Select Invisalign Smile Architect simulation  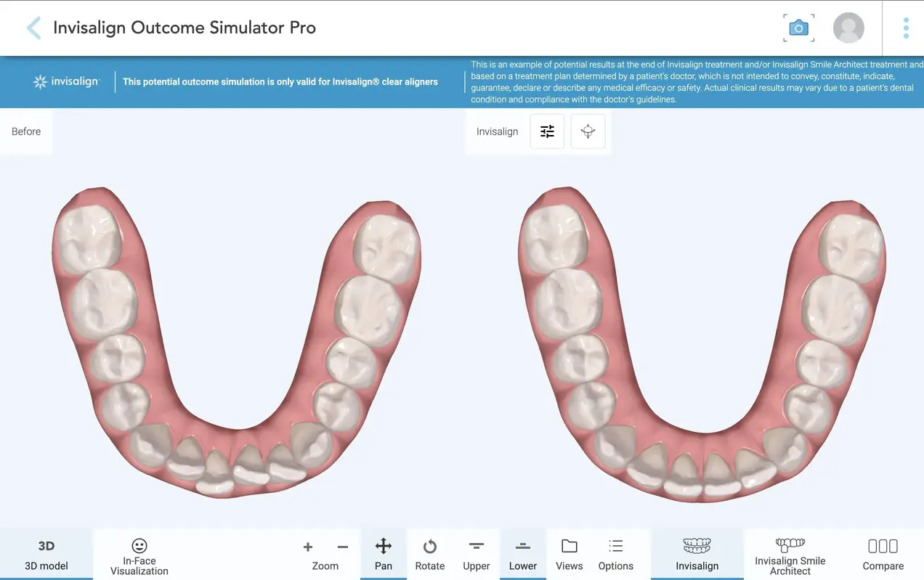point(790,555)
